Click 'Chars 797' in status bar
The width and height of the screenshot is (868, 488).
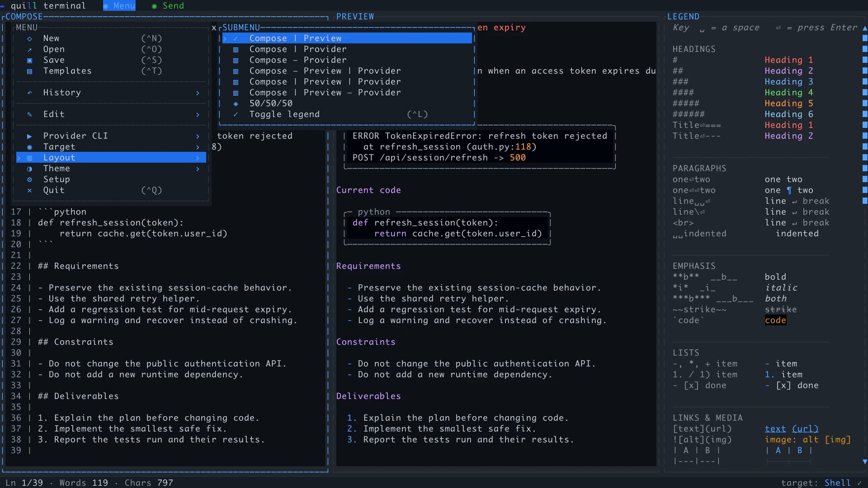(149, 483)
